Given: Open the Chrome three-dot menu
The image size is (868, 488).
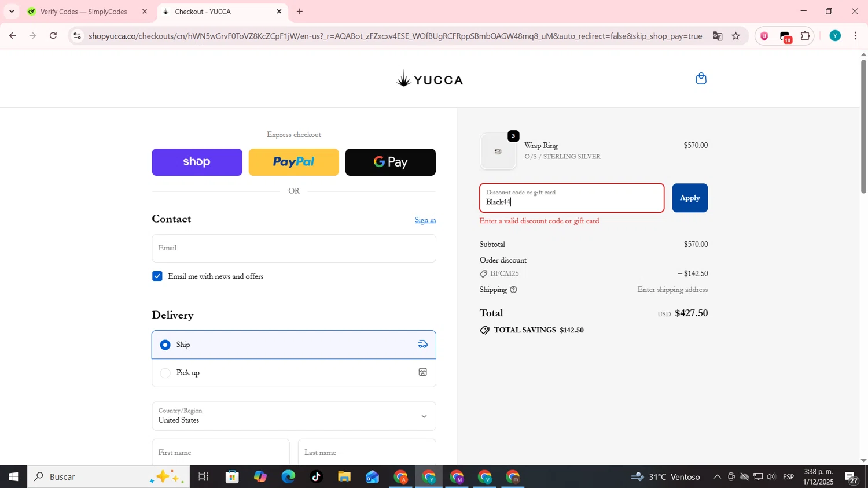Looking at the screenshot, I should pos(856,36).
